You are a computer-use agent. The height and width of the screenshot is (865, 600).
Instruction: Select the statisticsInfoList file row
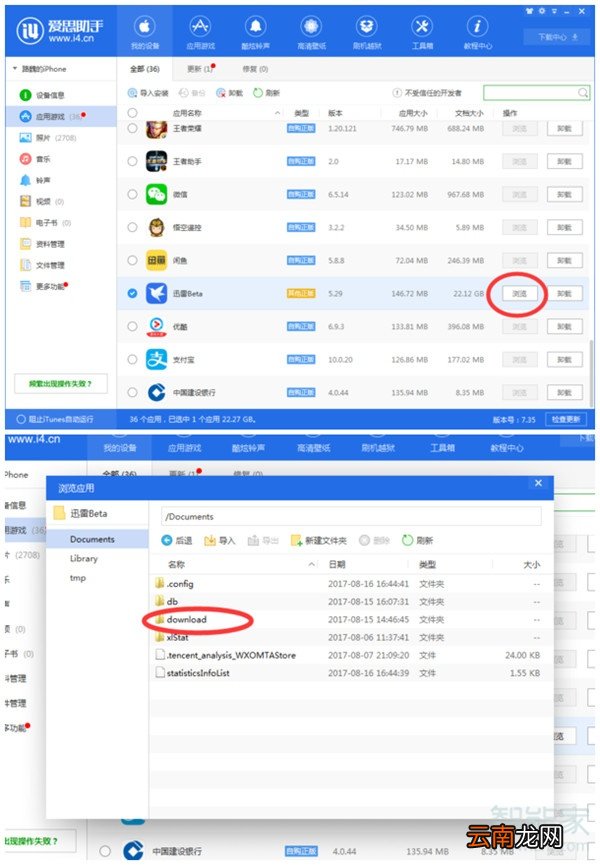(350, 673)
